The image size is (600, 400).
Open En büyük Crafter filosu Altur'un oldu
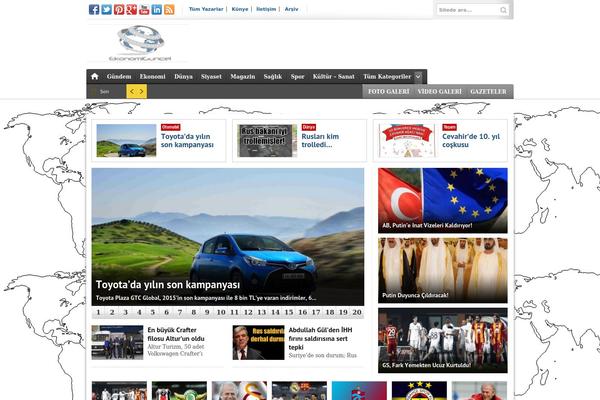[x=176, y=334]
